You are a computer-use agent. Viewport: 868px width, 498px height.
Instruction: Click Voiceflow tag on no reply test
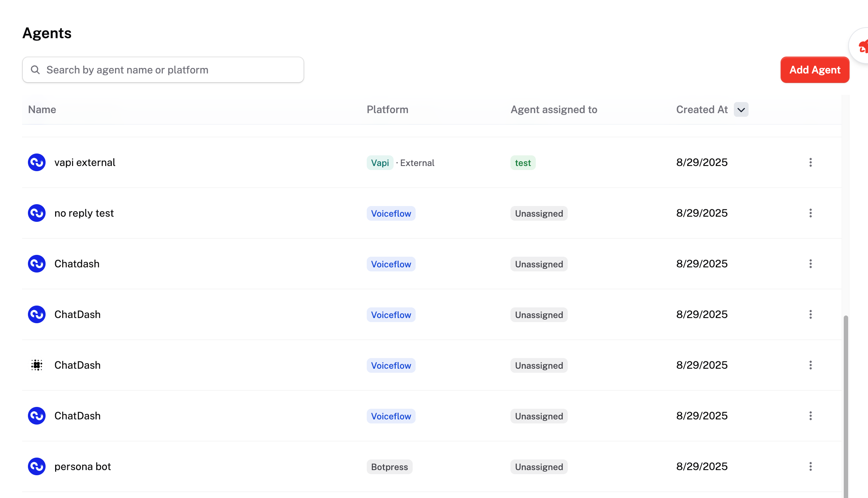pos(391,213)
